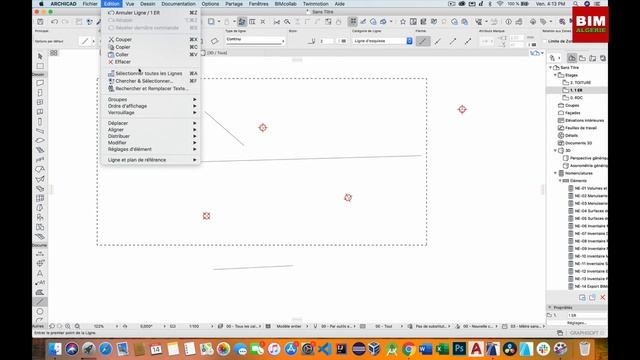Choose Annuler Ligne from the Edition menu
The height and width of the screenshot is (360, 640).
click(151, 13)
